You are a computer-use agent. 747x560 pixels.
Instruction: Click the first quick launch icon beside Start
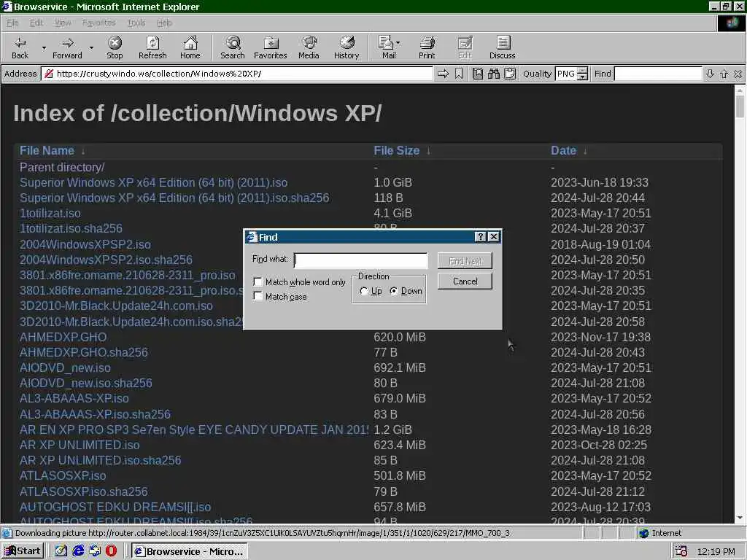coord(61,551)
